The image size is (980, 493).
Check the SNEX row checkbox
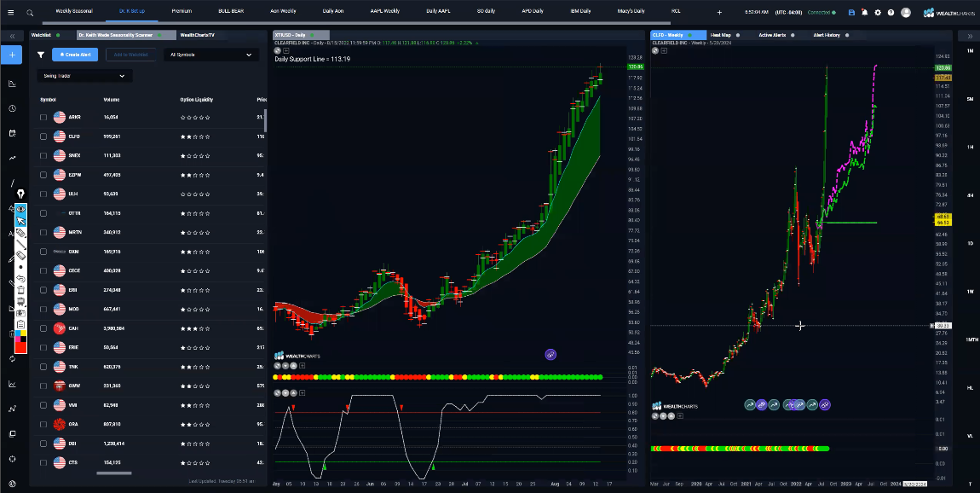pos(43,155)
